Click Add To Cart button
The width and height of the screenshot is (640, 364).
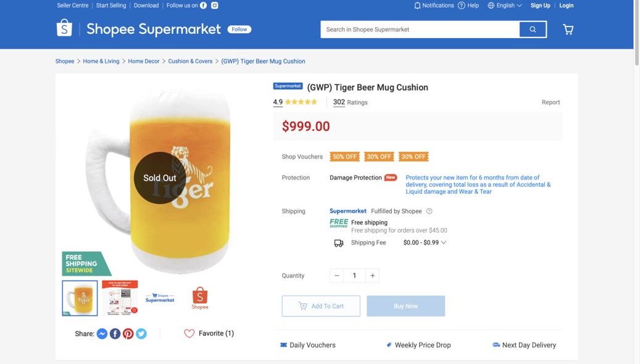click(321, 306)
